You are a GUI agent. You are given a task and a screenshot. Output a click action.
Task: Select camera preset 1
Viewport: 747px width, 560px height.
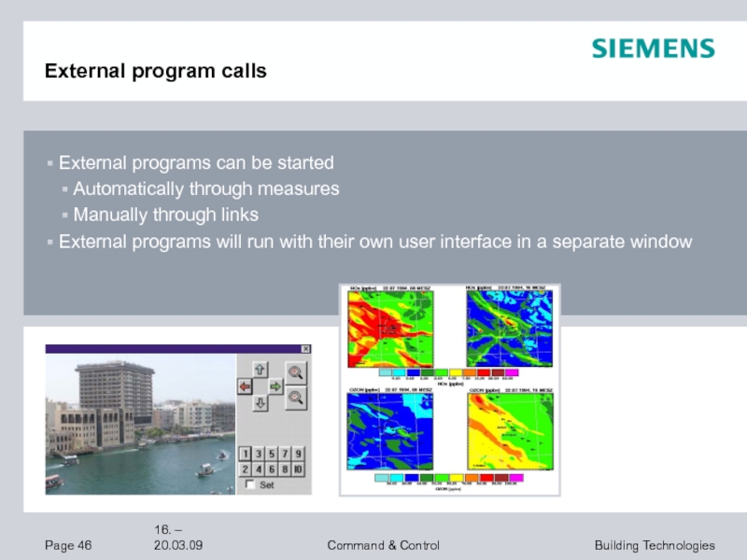(245, 454)
